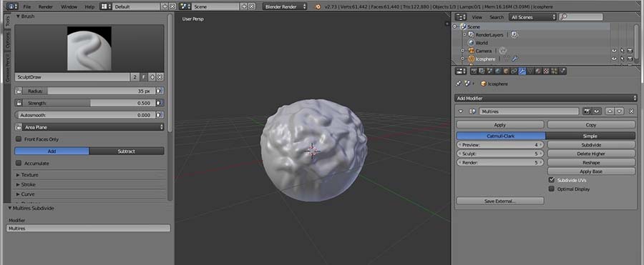Open the outliner View menu
The width and height of the screenshot is (644, 265).
(477, 17)
